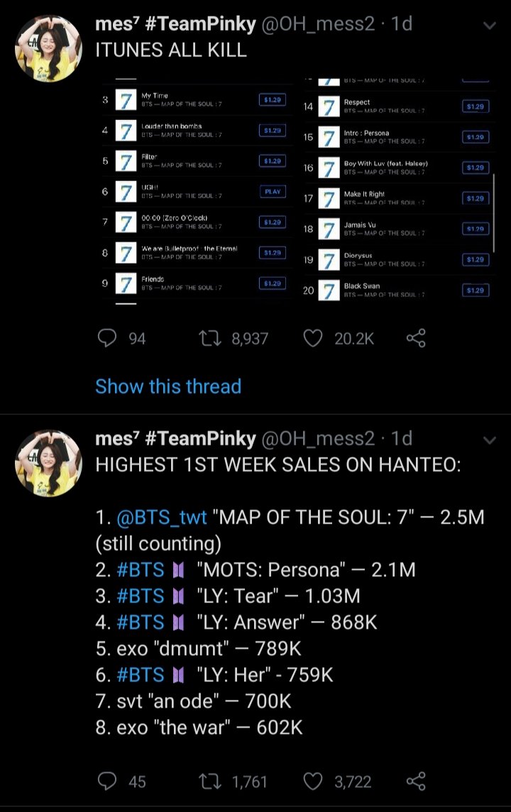Like the Hanteo sales tweet

coord(313,781)
